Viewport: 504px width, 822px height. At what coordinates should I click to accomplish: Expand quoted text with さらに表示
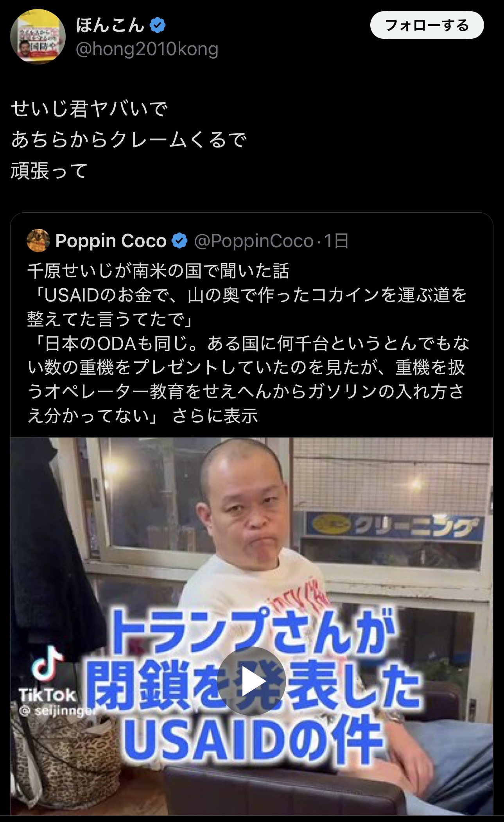(215, 416)
